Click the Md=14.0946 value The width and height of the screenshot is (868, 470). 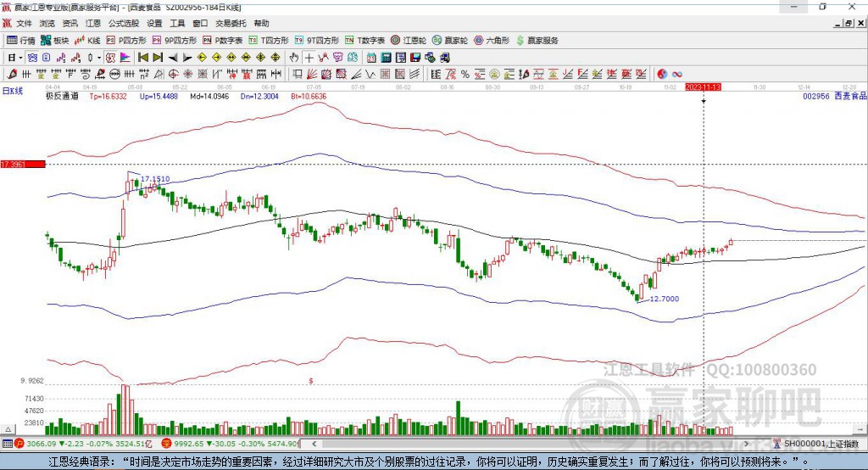(x=209, y=96)
